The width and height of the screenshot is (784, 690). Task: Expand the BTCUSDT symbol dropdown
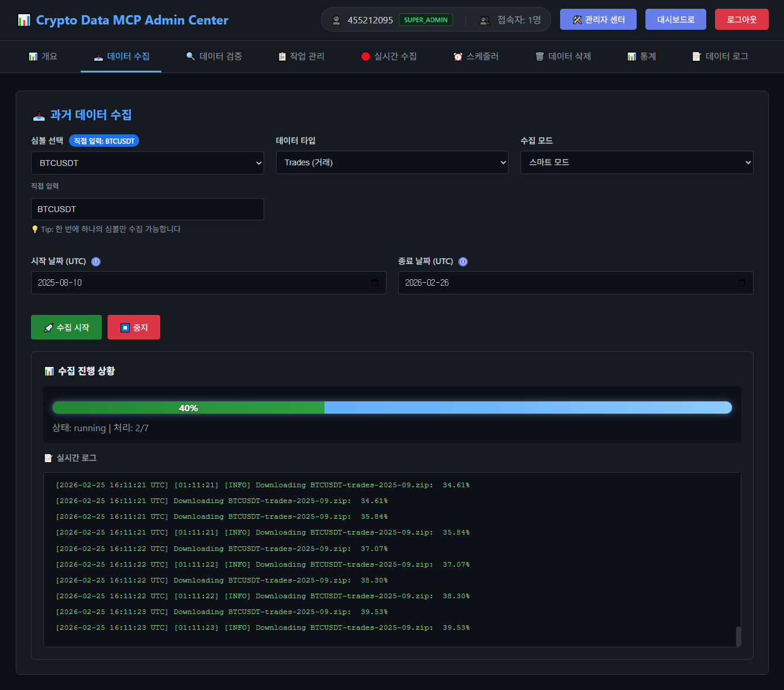(x=147, y=163)
